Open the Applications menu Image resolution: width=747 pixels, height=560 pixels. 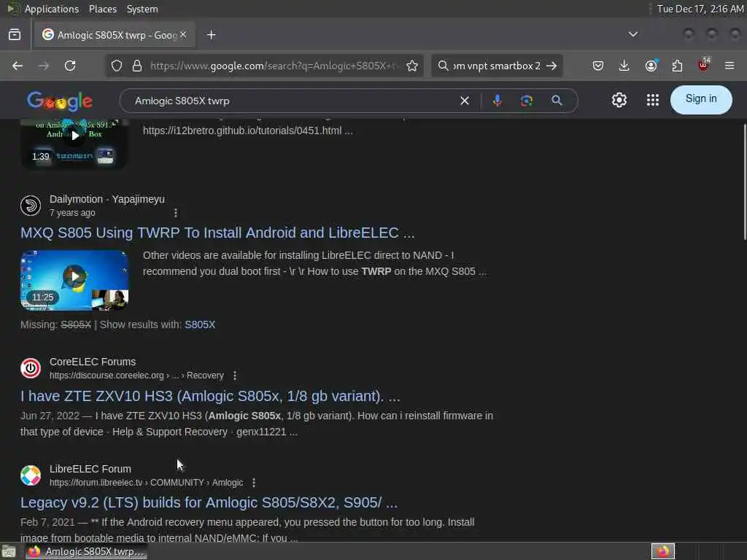(x=52, y=9)
